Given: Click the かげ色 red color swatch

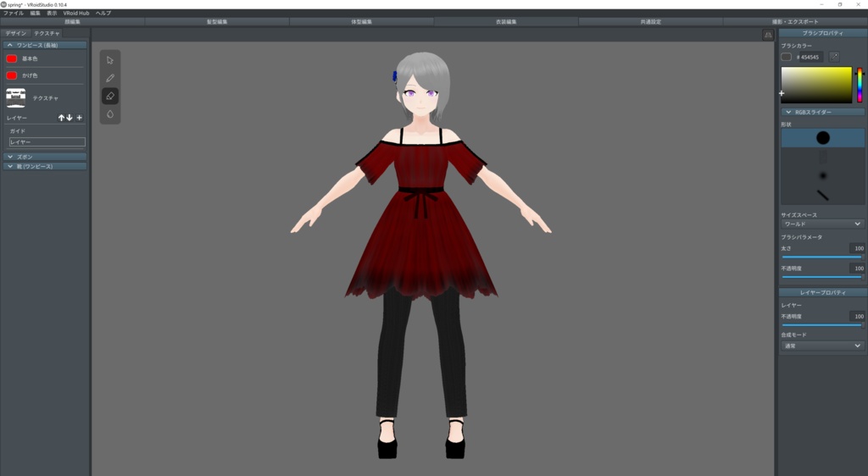Looking at the screenshot, I should pyautogui.click(x=11, y=75).
